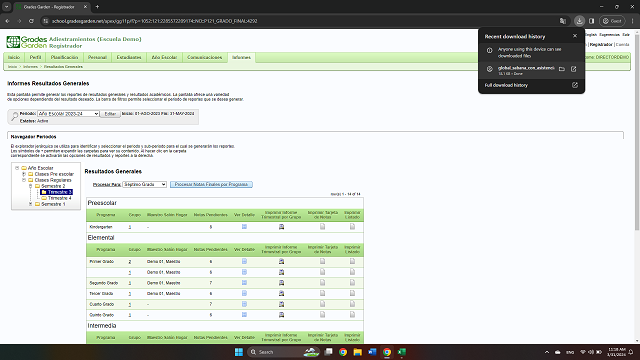Print Listado for the Kindergarten row
Image resolution: width=640 pixels, height=360 pixels.
click(x=352, y=227)
